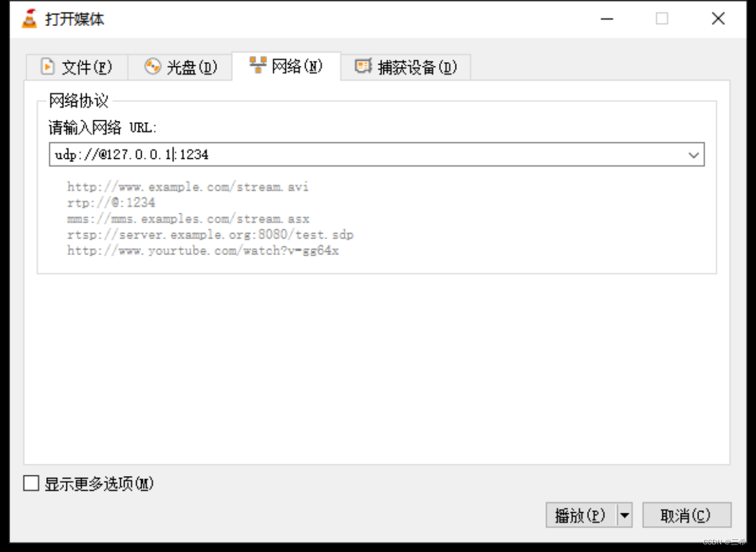Click the 取消(C) button

pos(686,515)
